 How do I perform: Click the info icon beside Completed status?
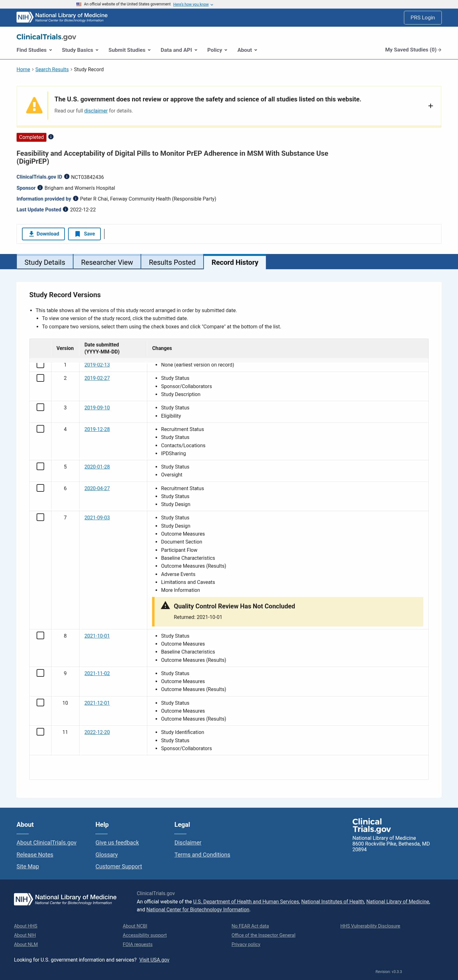[x=51, y=137]
